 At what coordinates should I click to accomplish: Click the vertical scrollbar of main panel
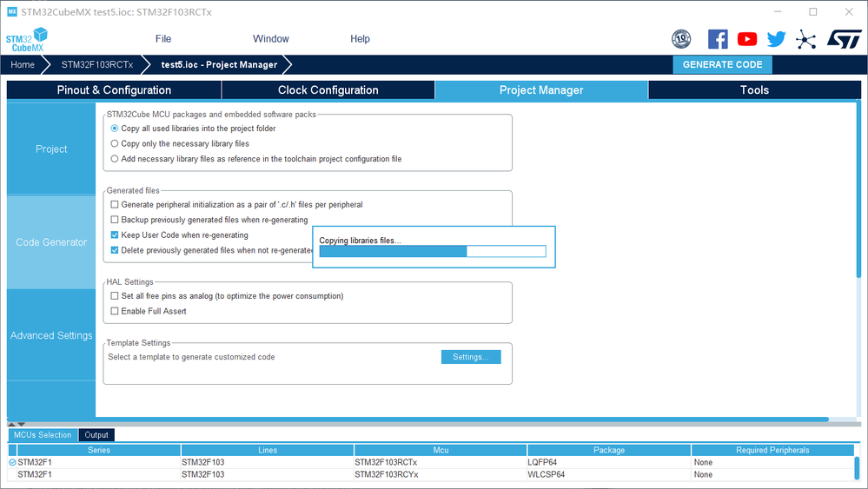[x=858, y=189]
